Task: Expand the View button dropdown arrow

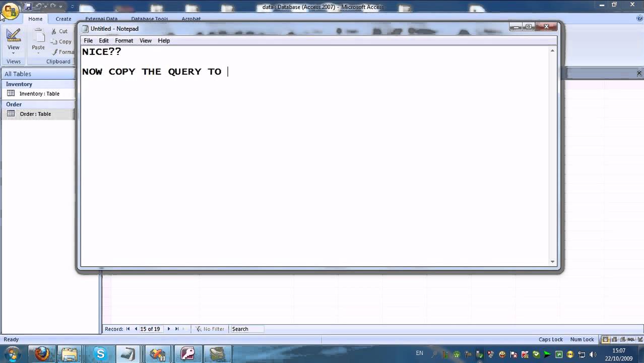Action: (x=14, y=53)
